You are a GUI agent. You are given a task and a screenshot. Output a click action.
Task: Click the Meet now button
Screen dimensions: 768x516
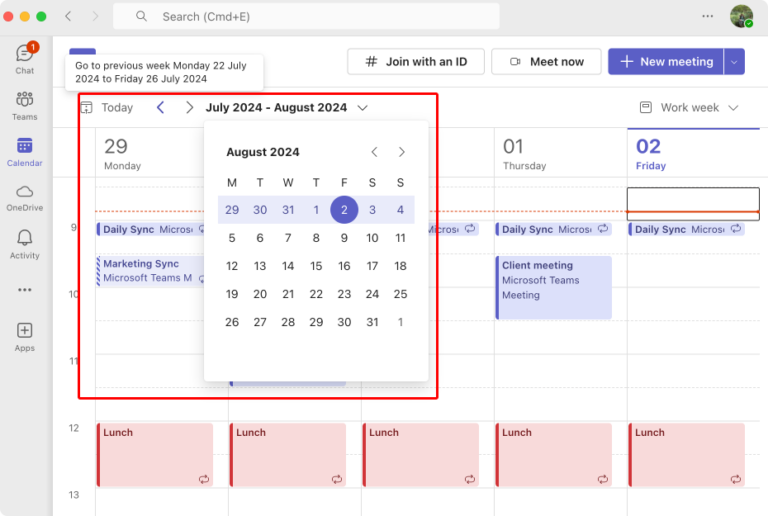pyautogui.click(x=546, y=61)
